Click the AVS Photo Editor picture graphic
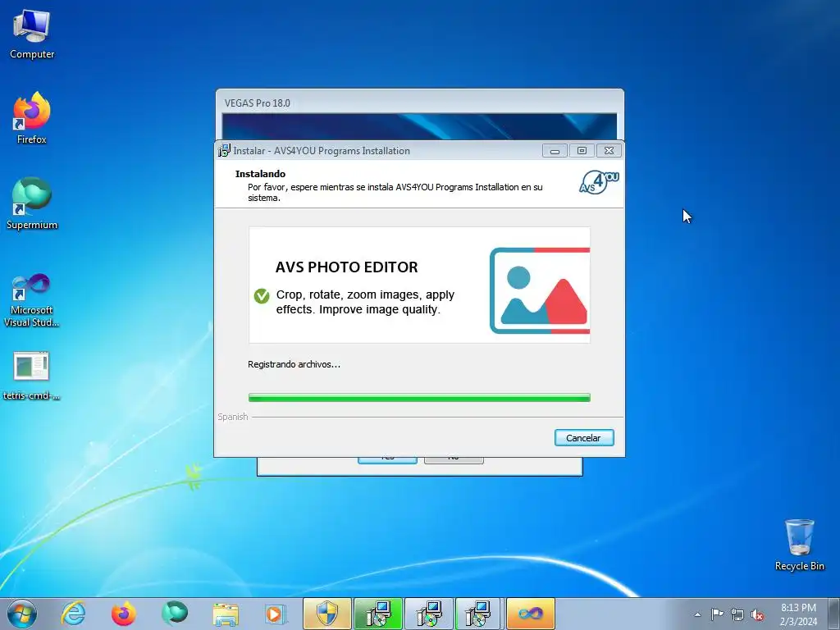The width and height of the screenshot is (840, 630). tap(540, 290)
